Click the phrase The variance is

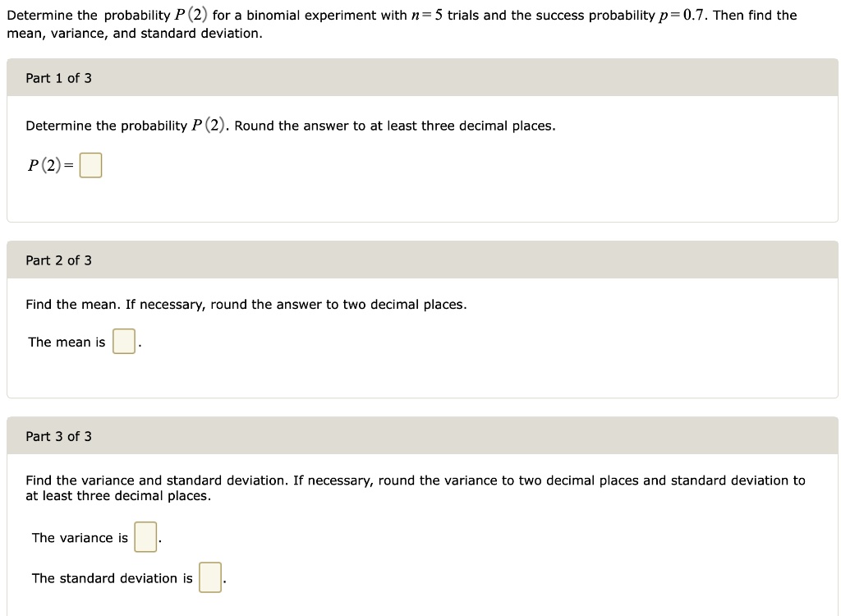pyautogui.click(x=80, y=537)
